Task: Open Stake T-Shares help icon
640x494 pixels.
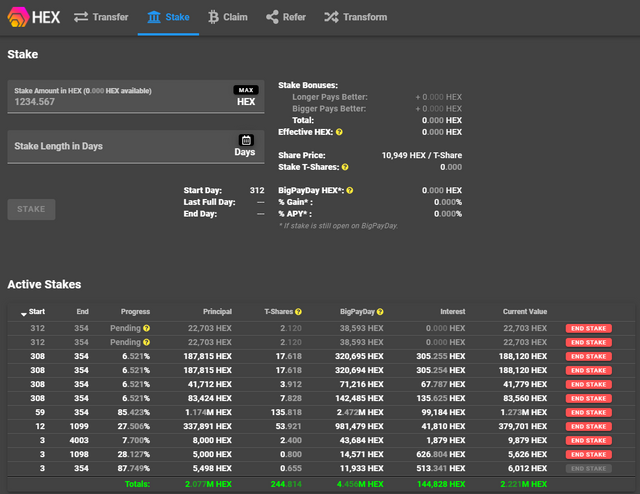Action: (345, 167)
